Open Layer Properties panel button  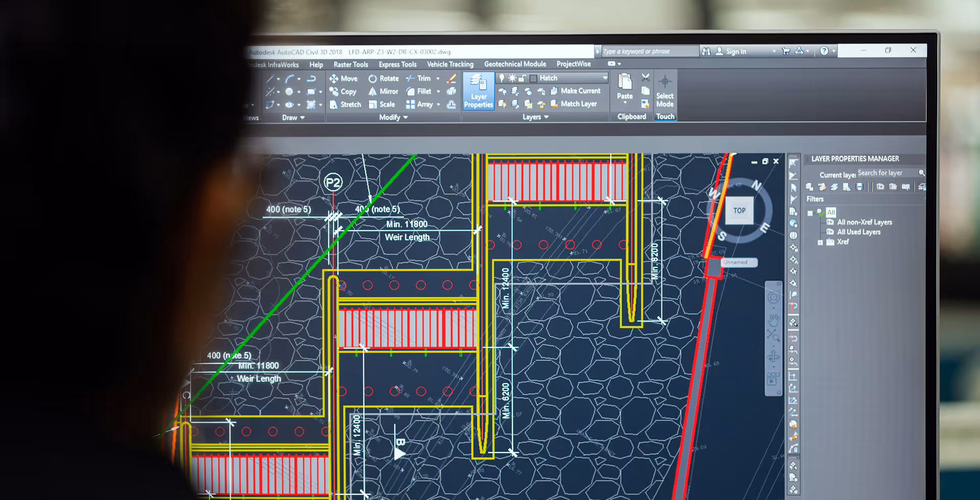[x=478, y=91]
